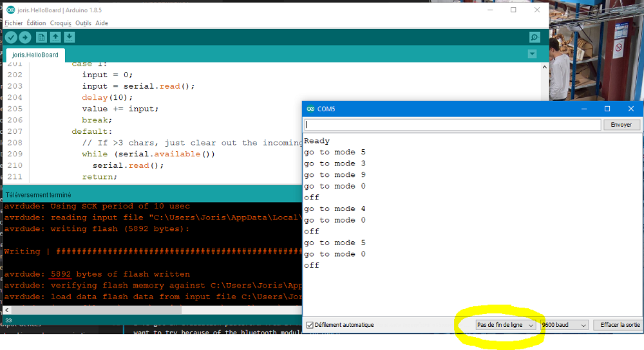Open the Fichier menu
This screenshot has height=350, width=644.
[x=14, y=23]
